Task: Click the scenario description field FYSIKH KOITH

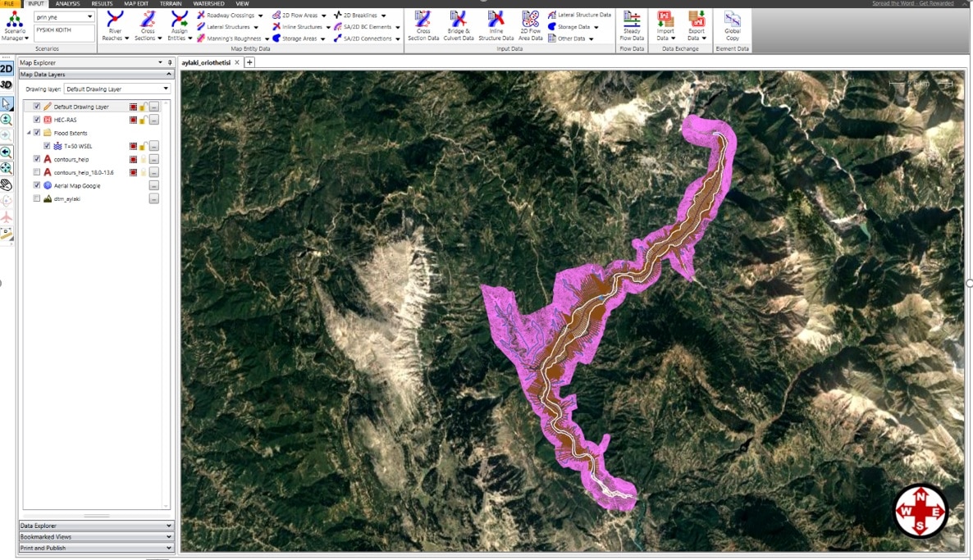Action: 65,32
